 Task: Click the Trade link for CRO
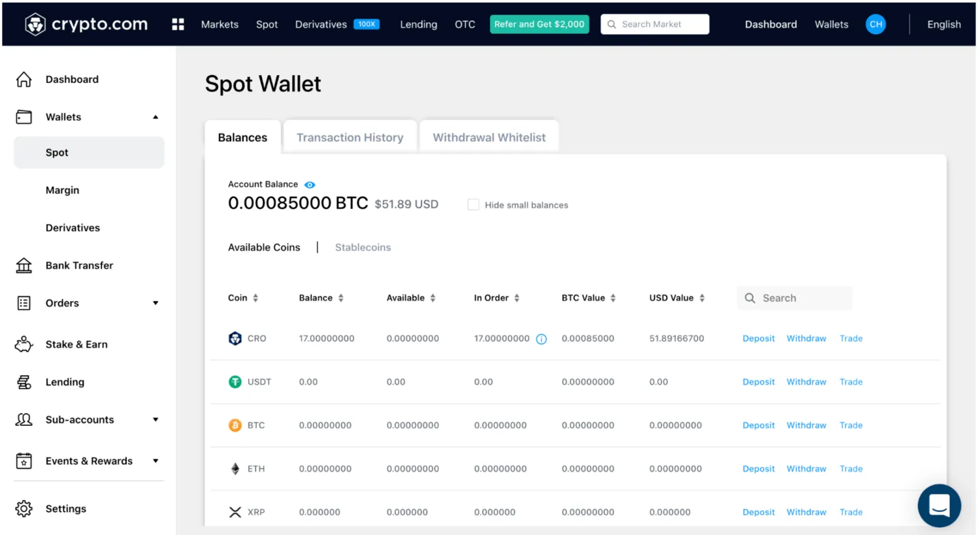[x=851, y=338]
